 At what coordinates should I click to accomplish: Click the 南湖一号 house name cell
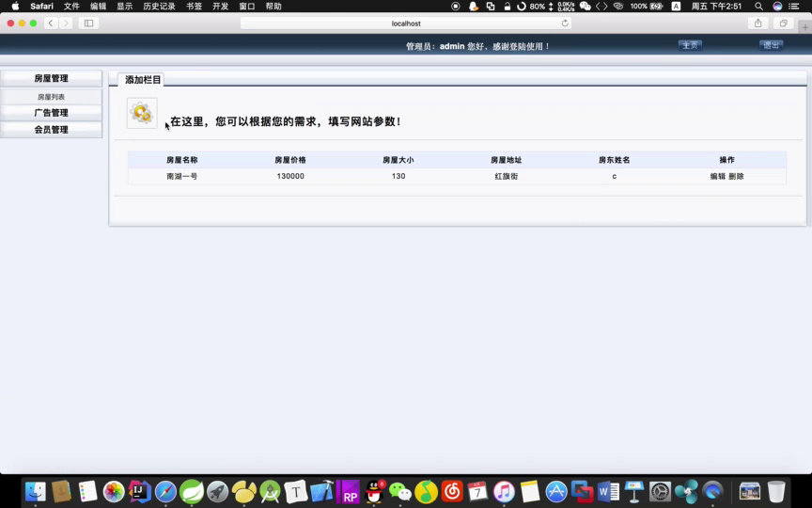(181, 176)
